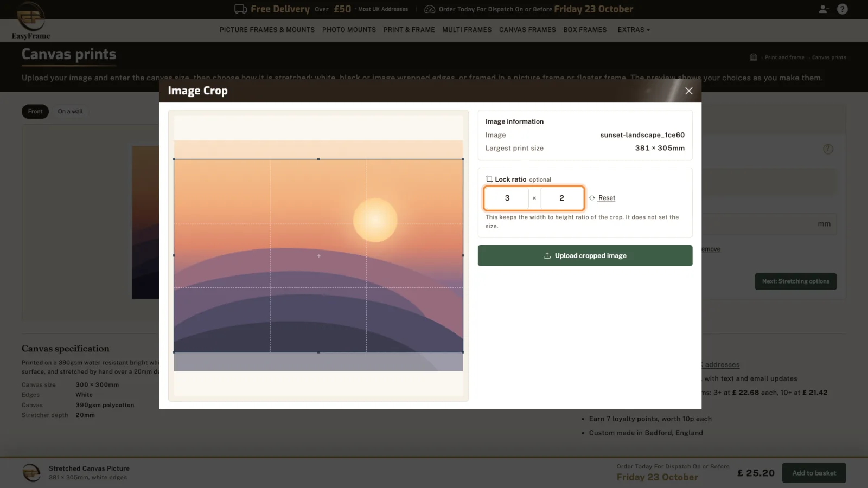Click the largest print size value 381 × 305mm

click(x=660, y=148)
